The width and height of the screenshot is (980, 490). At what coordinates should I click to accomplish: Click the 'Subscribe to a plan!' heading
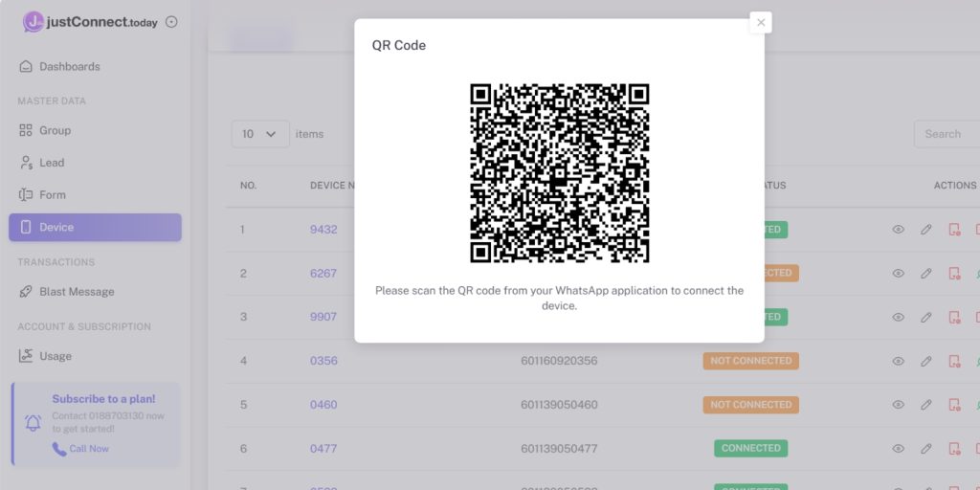pos(103,399)
